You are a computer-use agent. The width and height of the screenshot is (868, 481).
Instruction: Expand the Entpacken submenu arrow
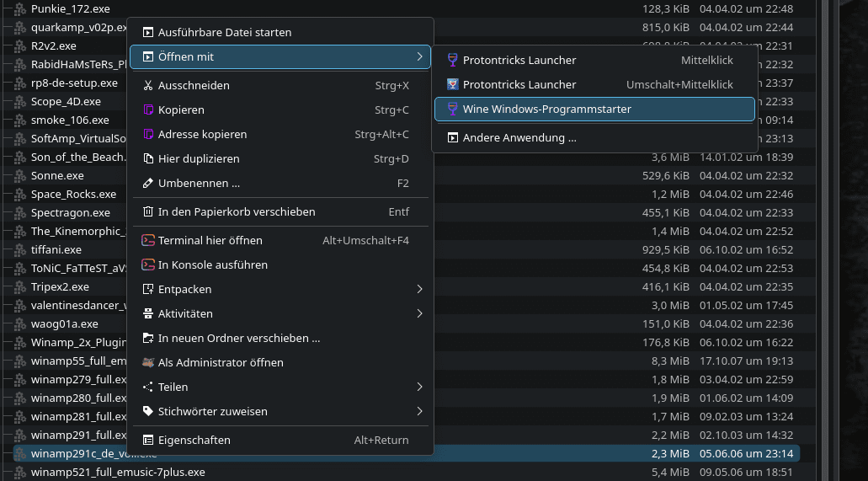[x=419, y=289]
